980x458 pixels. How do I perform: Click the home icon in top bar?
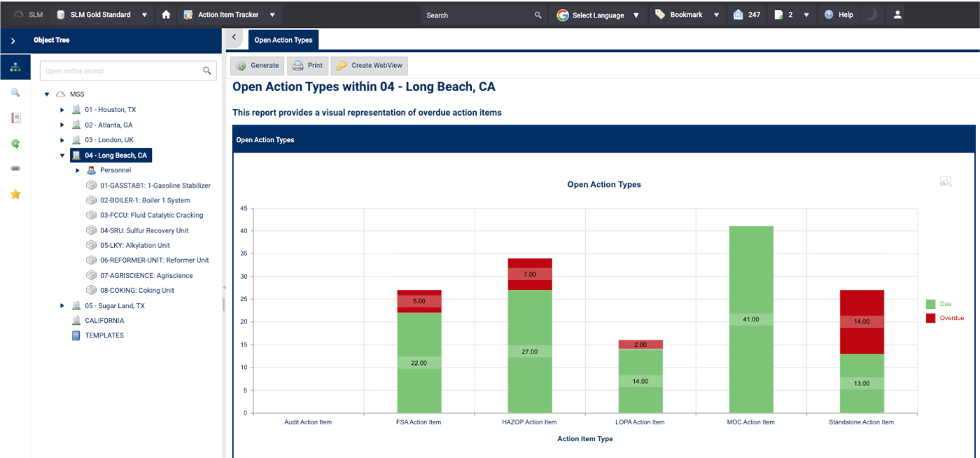click(166, 15)
